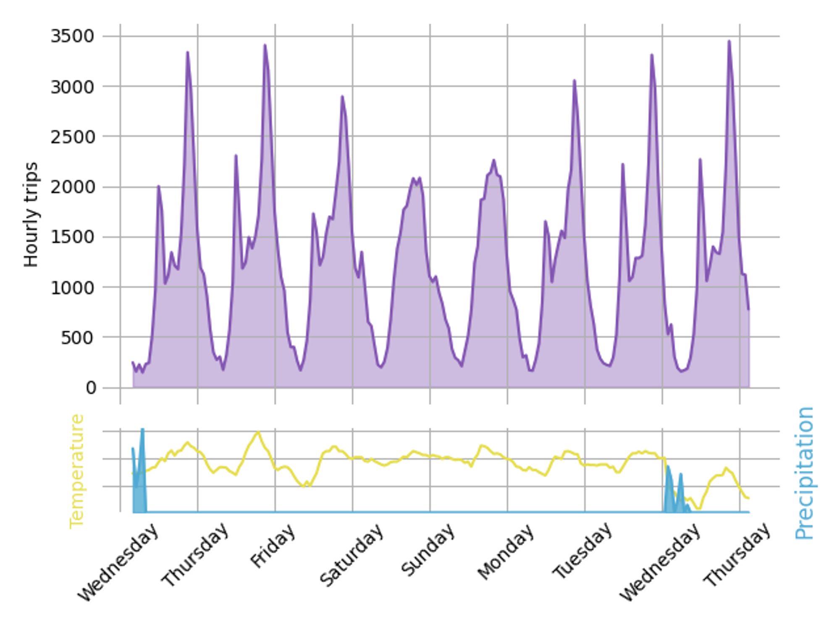Click the Friday x-axis label
The width and height of the screenshot is (840, 630).
click(x=273, y=546)
